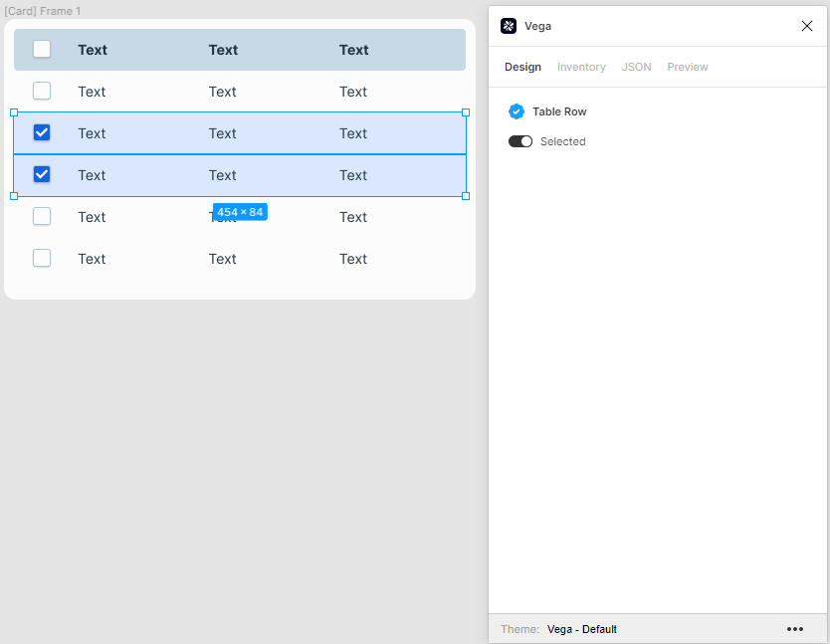
Task: Click the middle bold header Text cell
Action: pos(223,50)
